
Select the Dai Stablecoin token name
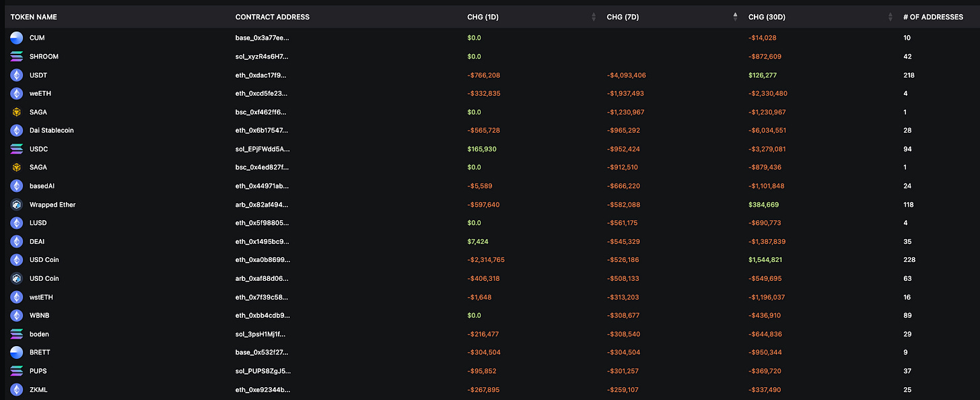tap(52, 131)
